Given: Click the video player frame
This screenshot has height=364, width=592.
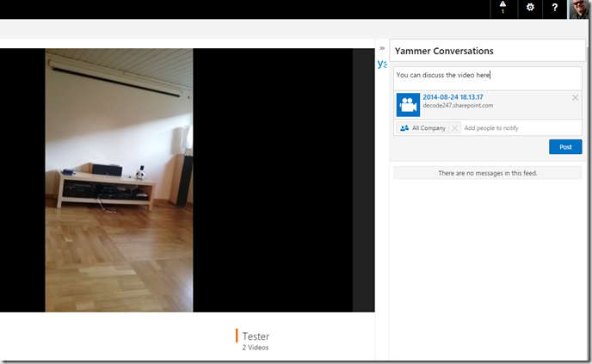Looking at the screenshot, I should click(188, 180).
